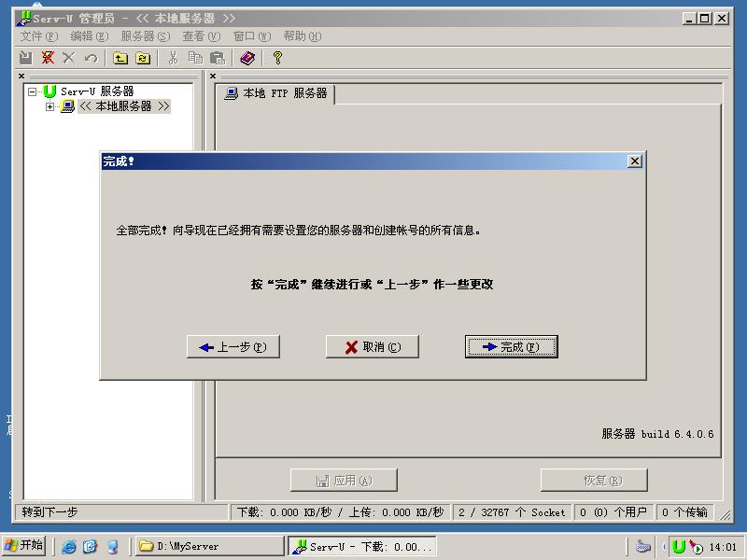Image resolution: width=747 pixels, height=560 pixels.
Task: Click the 下载/上传 speed status entry
Action: (340, 512)
